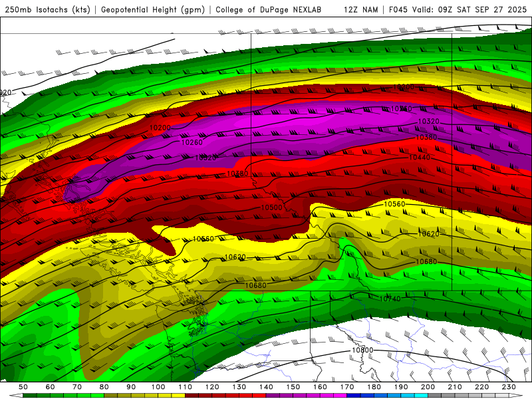Click the "F045 Valid: 09Z SAT SEP 27 2025" text
The height and width of the screenshot is (399, 532).
click(458, 10)
